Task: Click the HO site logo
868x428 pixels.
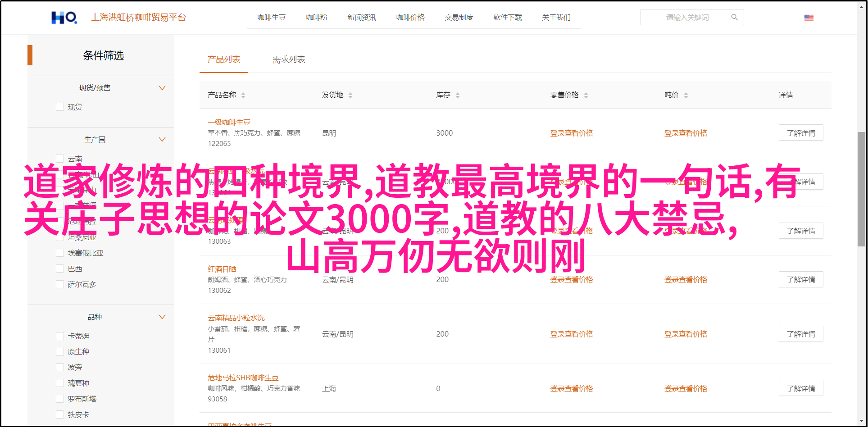Action: (64, 18)
